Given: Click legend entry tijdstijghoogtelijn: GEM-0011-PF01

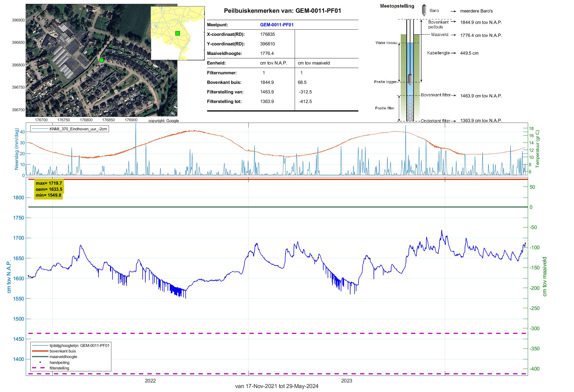Looking at the screenshot, I should click(71, 346).
